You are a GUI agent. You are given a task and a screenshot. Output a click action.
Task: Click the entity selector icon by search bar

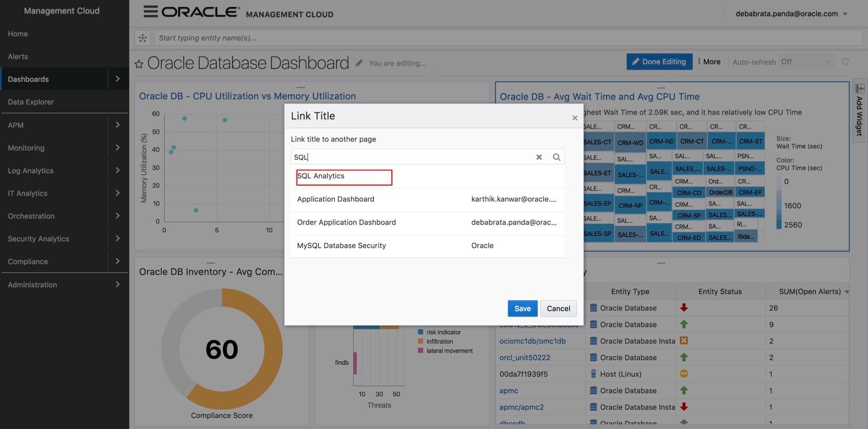pos(143,38)
